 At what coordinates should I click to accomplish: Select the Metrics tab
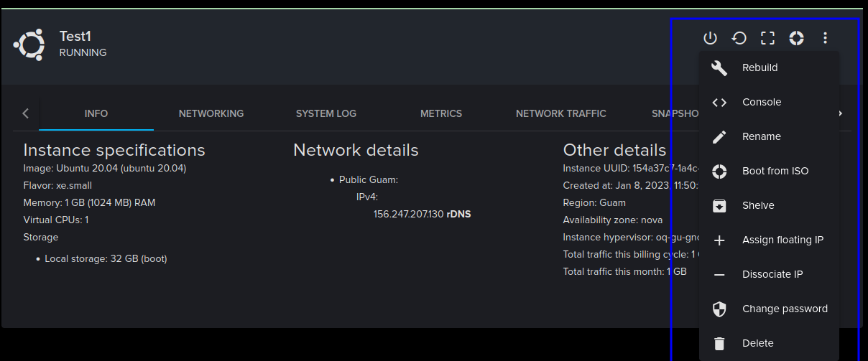441,113
